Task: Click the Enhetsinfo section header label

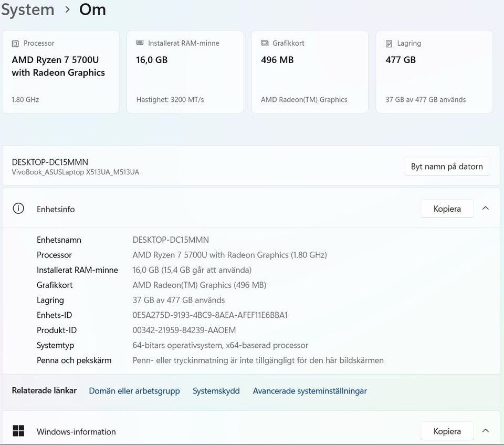Action: click(56, 209)
